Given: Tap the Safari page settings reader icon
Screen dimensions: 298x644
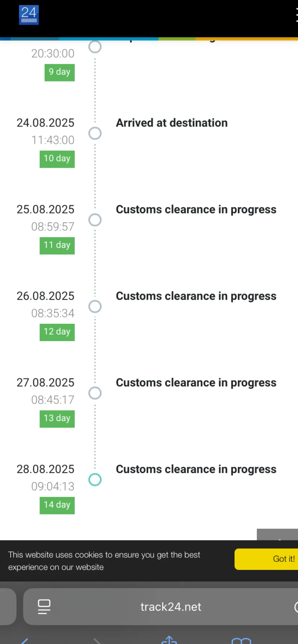Looking at the screenshot, I should click(44, 607).
